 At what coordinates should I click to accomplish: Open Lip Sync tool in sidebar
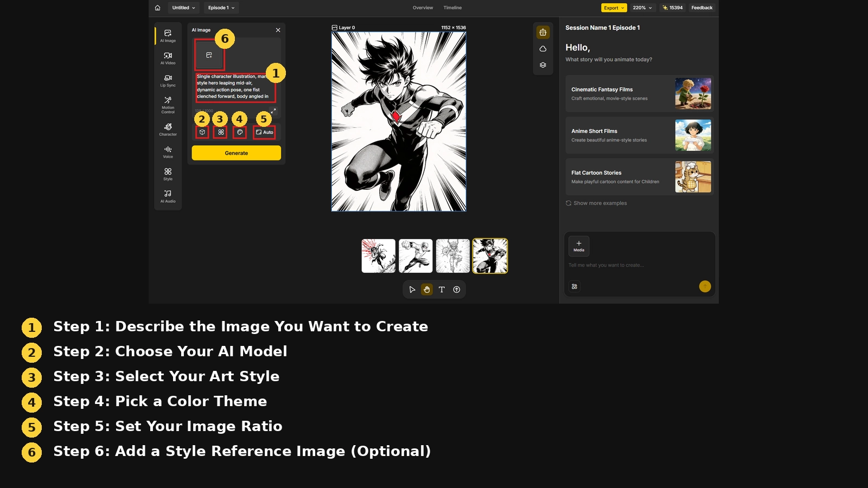tap(168, 80)
